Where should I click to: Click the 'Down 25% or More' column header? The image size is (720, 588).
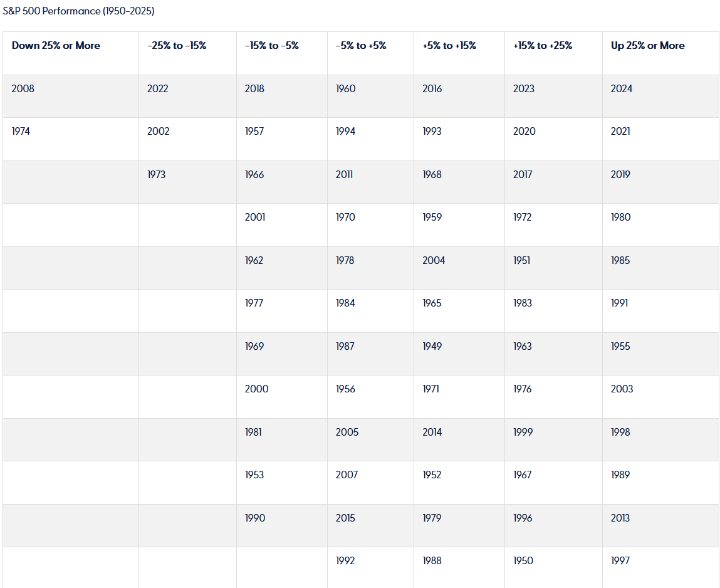(x=56, y=46)
